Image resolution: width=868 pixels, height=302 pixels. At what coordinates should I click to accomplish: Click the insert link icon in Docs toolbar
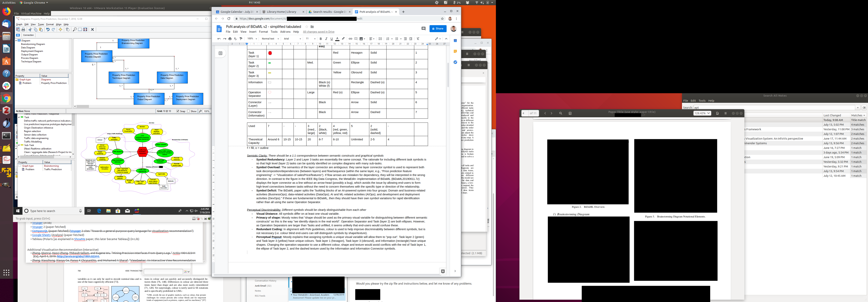[x=350, y=39]
